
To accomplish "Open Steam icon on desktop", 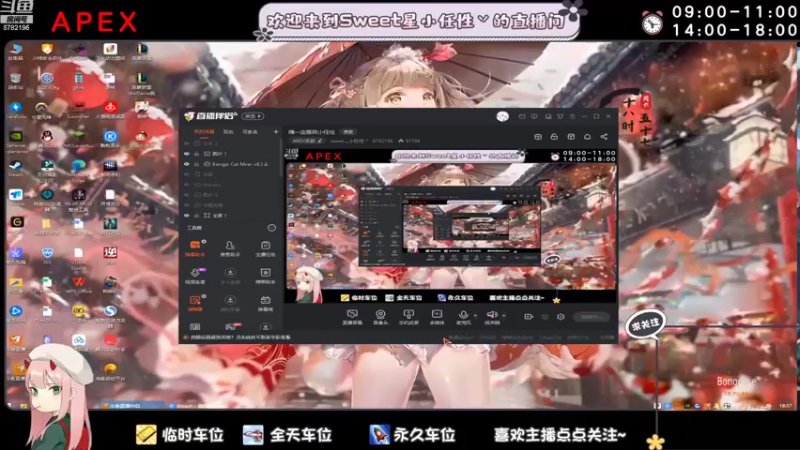I will pos(15,167).
